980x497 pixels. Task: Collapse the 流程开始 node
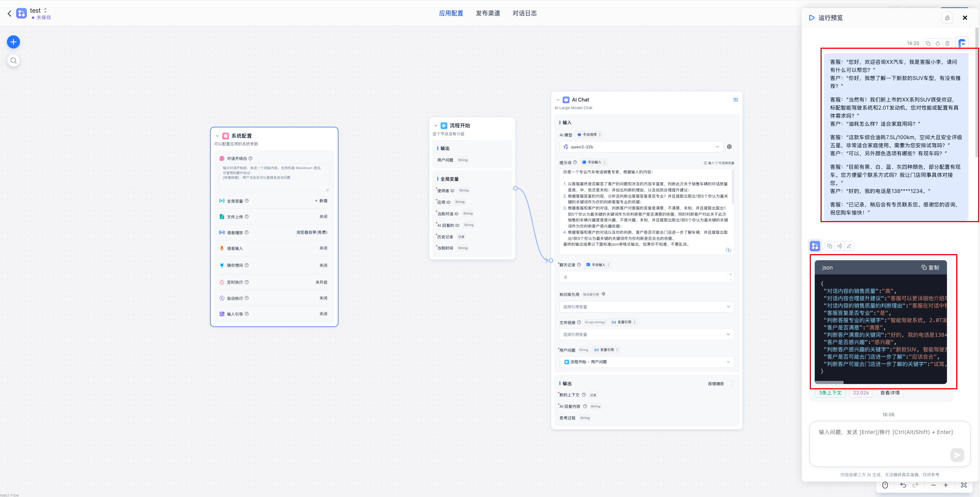coord(436,126)
